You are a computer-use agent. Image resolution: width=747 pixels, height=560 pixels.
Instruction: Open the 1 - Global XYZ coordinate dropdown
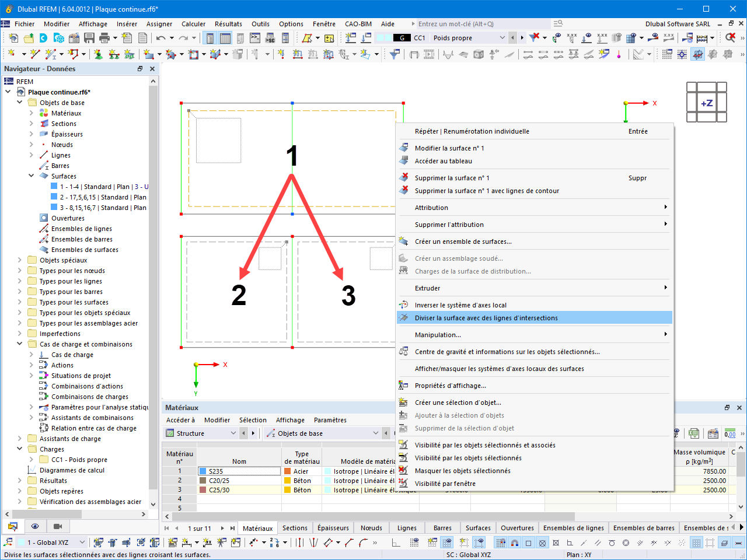[82, 542]
